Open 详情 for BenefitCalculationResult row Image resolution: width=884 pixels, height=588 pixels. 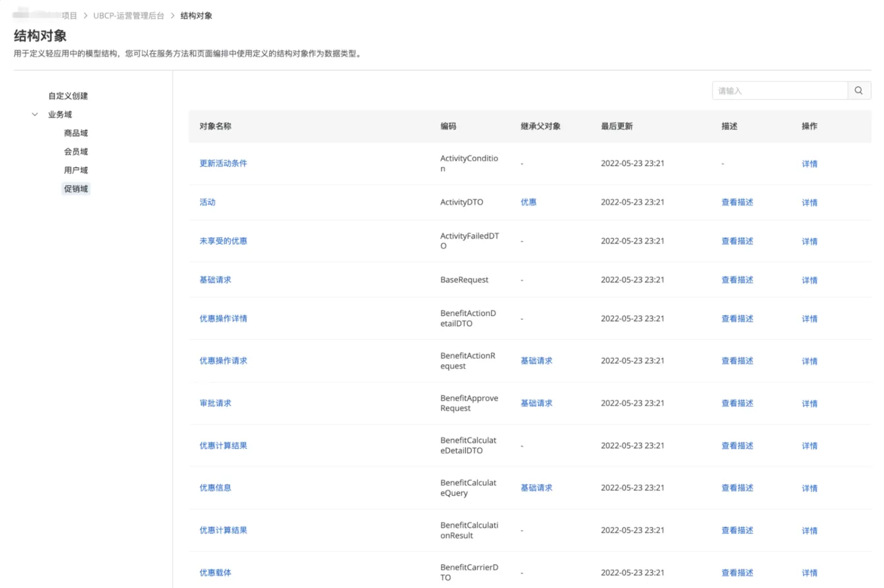point(809,531)
